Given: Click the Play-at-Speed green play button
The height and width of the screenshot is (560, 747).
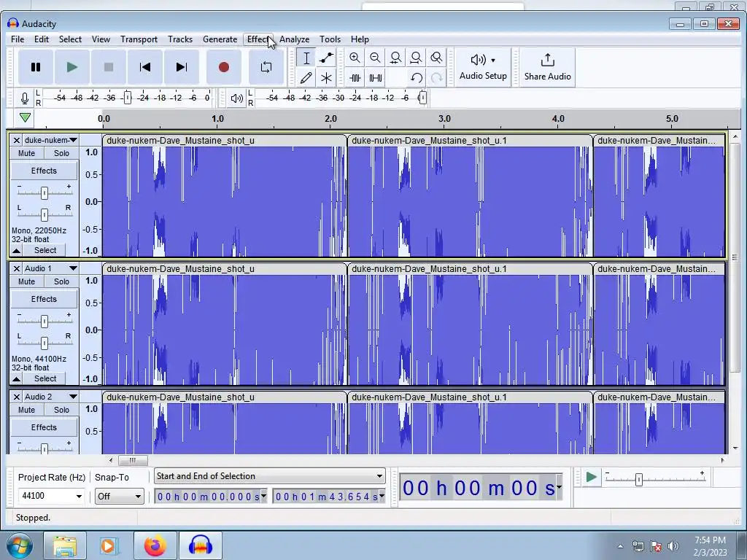Looking at the screenshot, I should (x=591, y=477).
